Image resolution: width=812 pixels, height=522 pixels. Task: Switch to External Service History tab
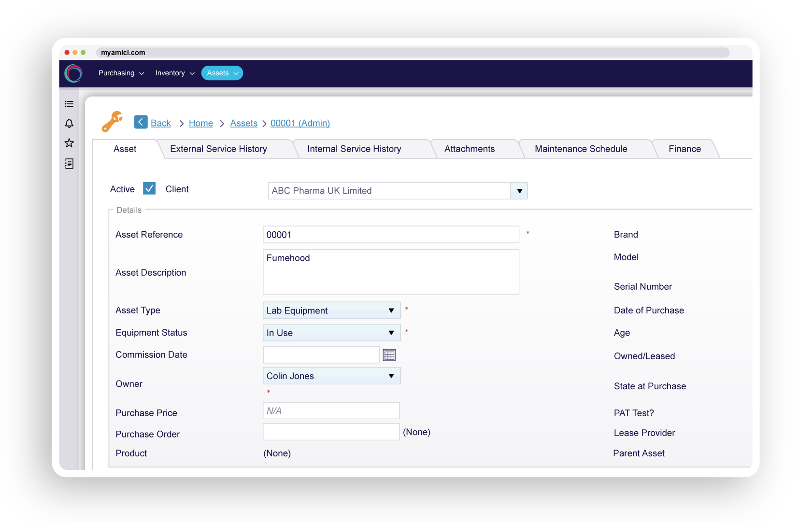point(218,149)
